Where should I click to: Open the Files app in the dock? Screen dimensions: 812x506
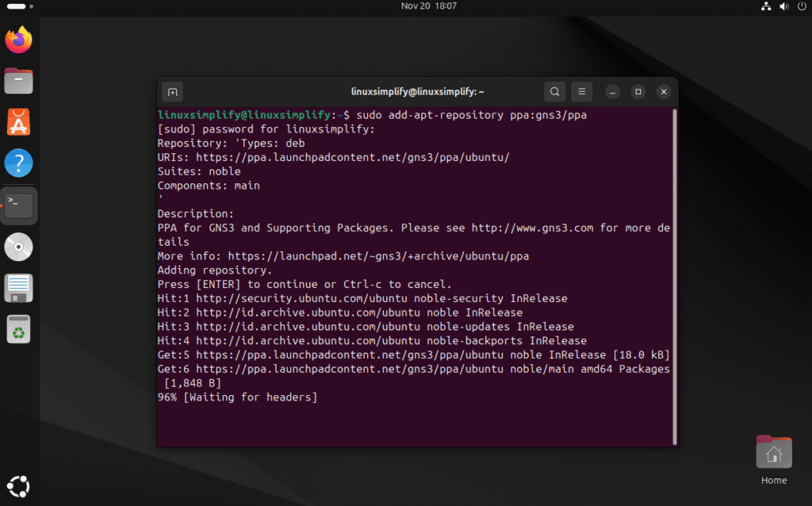pos(18,80)
